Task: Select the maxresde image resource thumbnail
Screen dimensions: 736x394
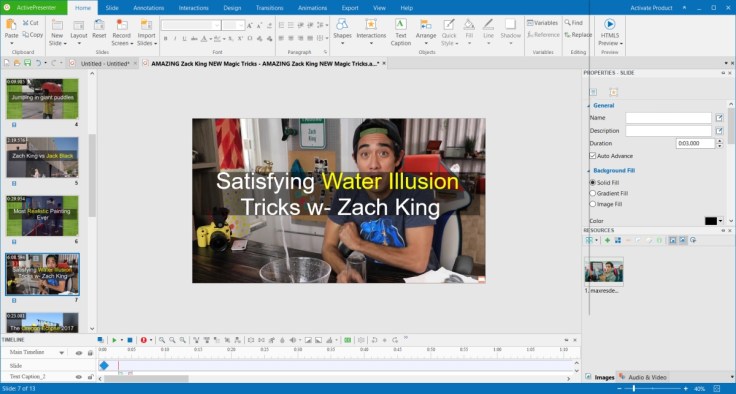Action: (x=604, y=271)
